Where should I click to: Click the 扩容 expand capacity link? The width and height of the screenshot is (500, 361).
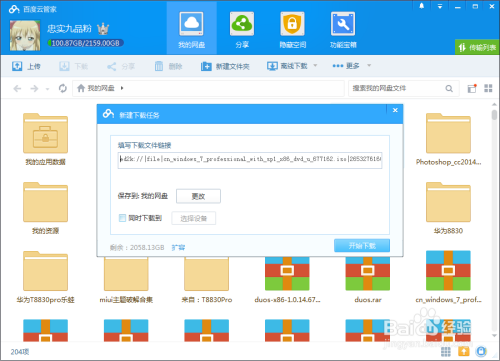[x=178, y=247]
